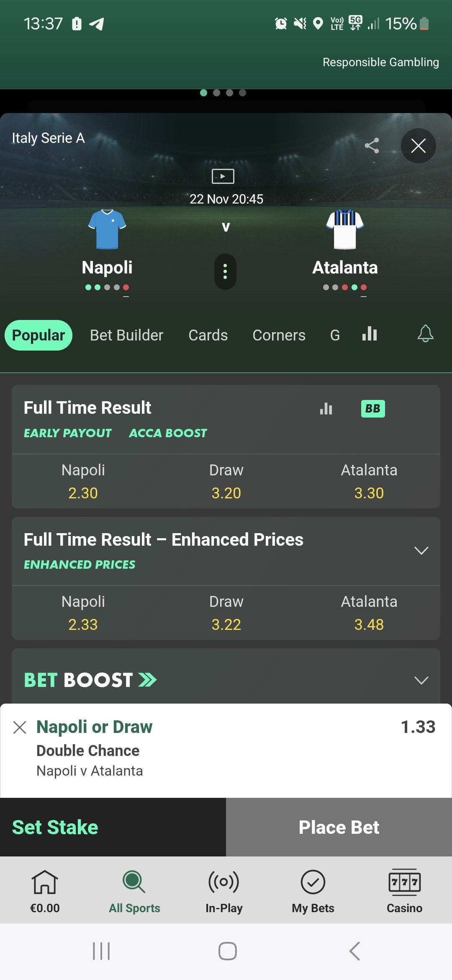Tap the BB Bet Builder badge

(372, 408)
